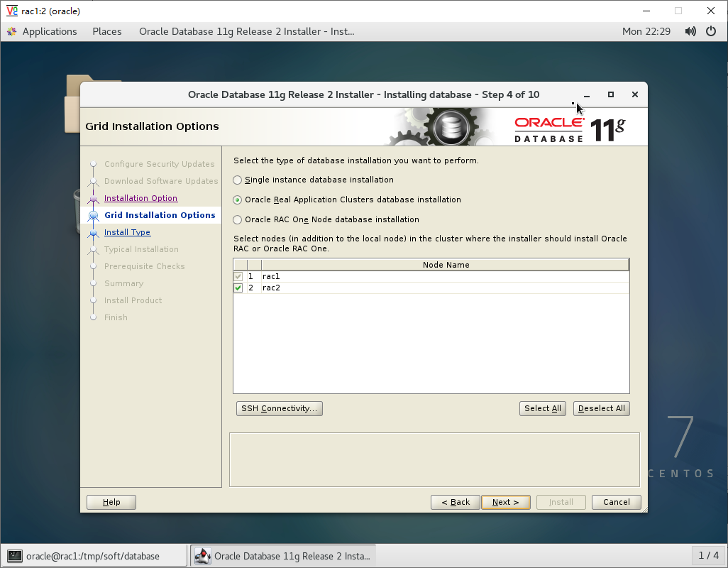Image resolution: width=728 pixels, height=568 pixels.
Task: Click the Prerequisite Checks step label
Action: click(x=144, y=266)
